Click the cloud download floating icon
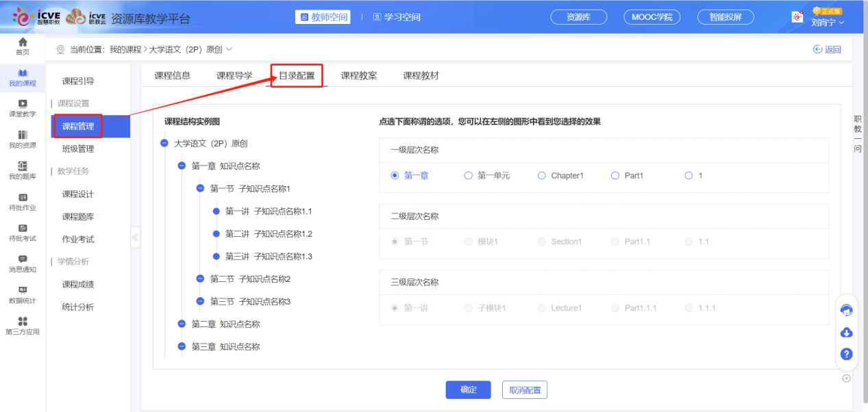Image resolution: width=868 pixels, height=412 pixels. pos(847,332)
